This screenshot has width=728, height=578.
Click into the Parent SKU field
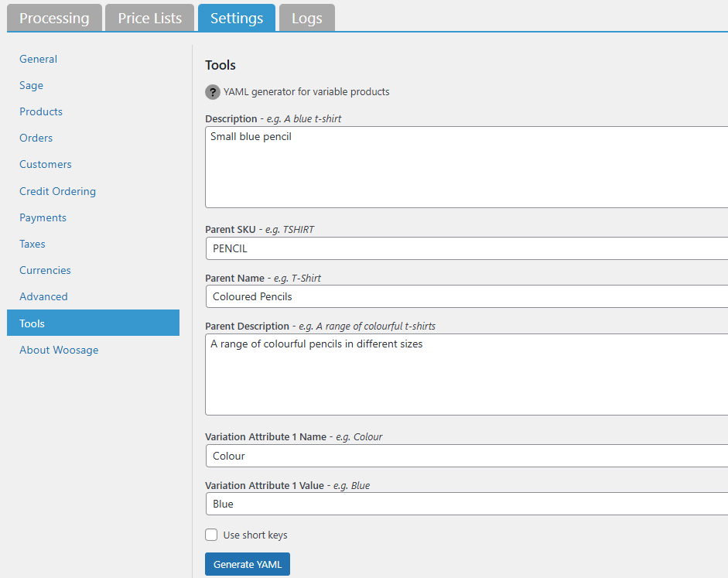464,248
